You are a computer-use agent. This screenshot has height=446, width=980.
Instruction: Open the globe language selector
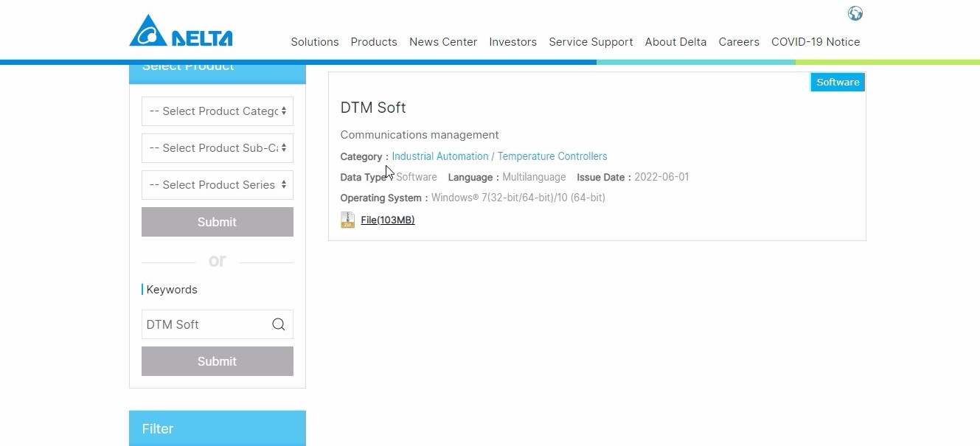[x=855, y=13]
